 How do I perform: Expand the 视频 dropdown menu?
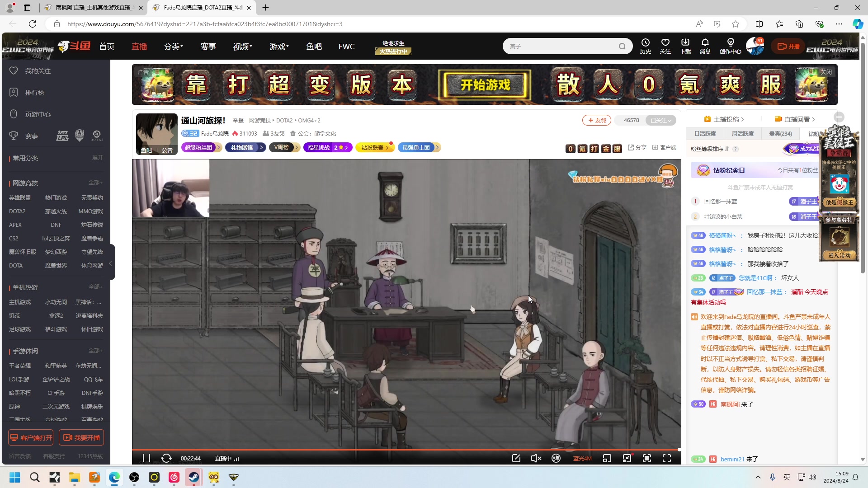tap(243, 47)
